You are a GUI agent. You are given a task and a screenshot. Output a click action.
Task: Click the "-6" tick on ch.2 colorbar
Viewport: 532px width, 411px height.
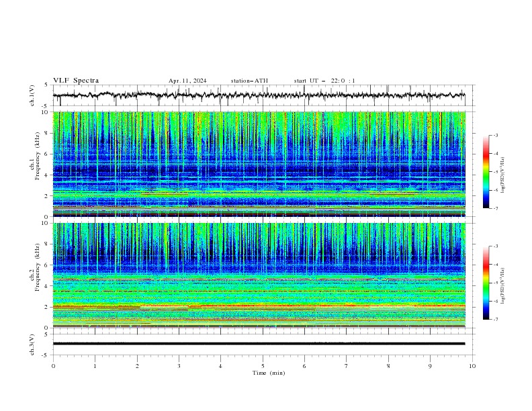496,301
